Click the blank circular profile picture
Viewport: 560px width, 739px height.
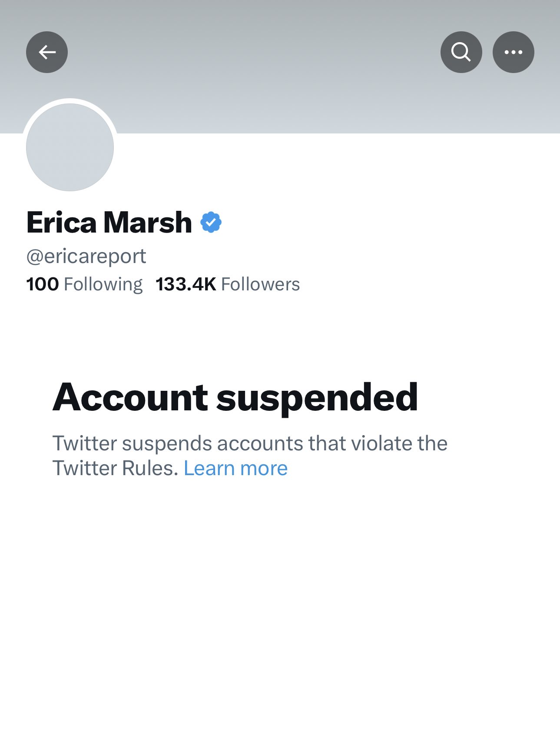pyautogui.click(x=70, y=147)
